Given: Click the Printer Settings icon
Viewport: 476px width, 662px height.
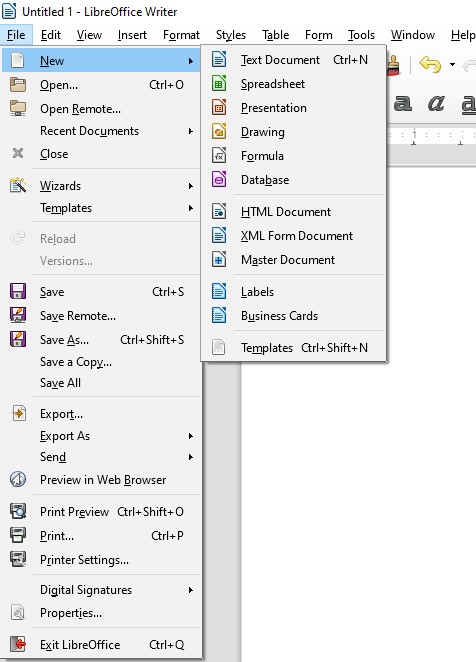Looking at the screenshot, I should [18, 560].
